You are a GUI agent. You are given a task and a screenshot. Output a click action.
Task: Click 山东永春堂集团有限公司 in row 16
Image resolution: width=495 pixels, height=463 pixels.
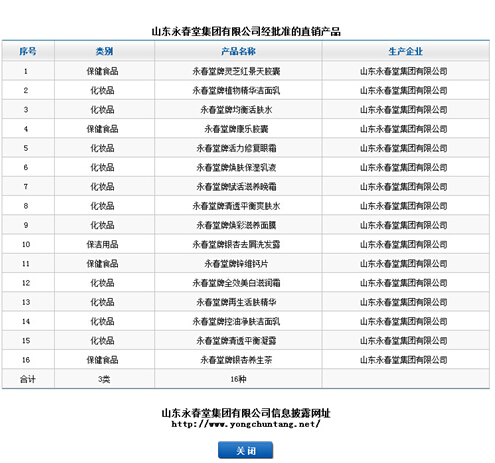tap(404, 360)
